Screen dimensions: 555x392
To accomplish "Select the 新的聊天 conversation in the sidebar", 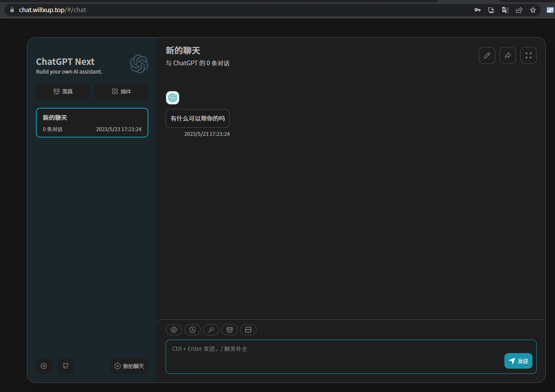I will tap(92, 122).
